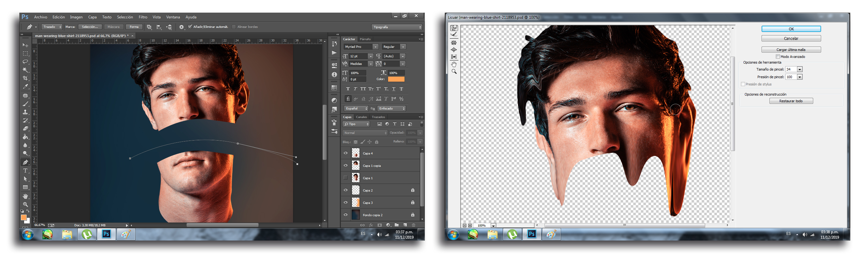The height and width of the screenshot is (257, 868).
Task: Click the path options gear icon
Action: (181, 27)
